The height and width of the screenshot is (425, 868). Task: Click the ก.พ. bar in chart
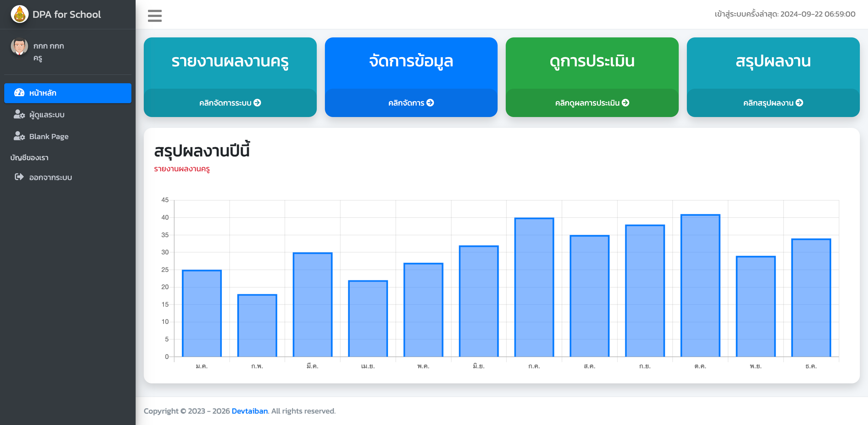click(257, 325)
